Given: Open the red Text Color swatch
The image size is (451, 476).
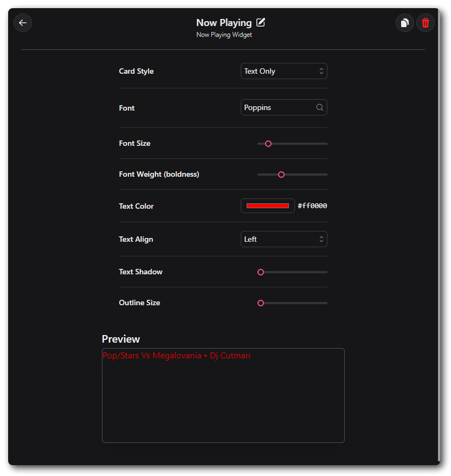Looking at the screenshot, I should coord(268,206).
